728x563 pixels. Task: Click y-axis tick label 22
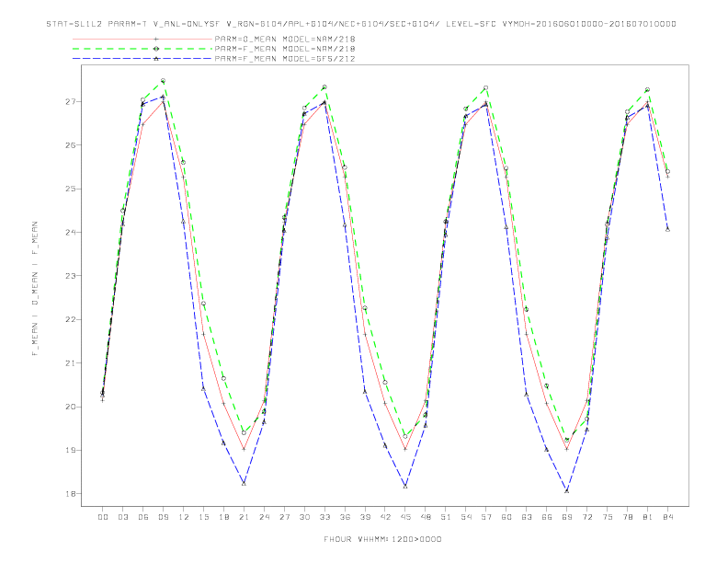[71, 319]
